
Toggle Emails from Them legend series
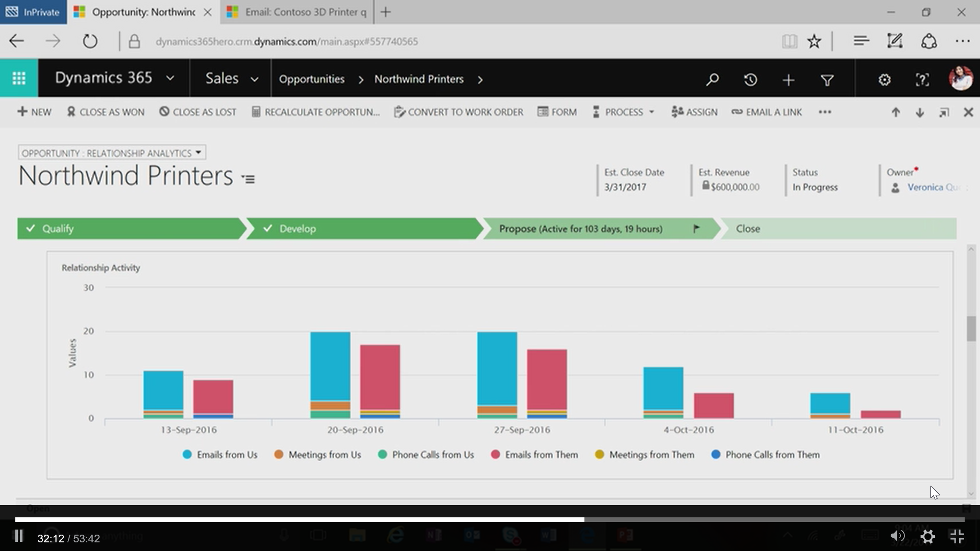[x=534, y=455]
